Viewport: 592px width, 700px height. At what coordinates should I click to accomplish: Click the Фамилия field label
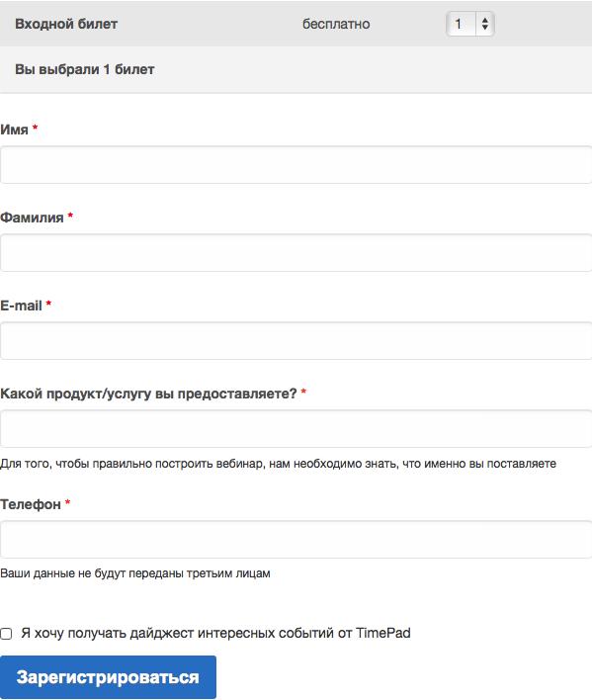coord(32,218)
